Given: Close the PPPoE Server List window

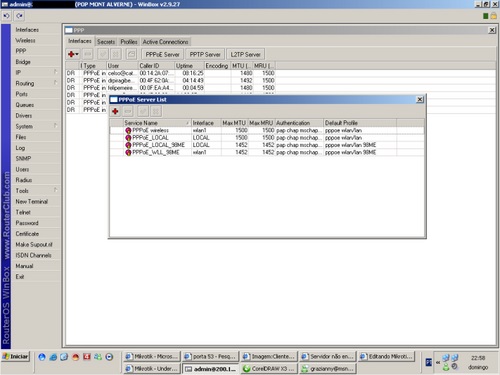Looking at the screenshot, I should pyautogui.click(x=420, y=99).
